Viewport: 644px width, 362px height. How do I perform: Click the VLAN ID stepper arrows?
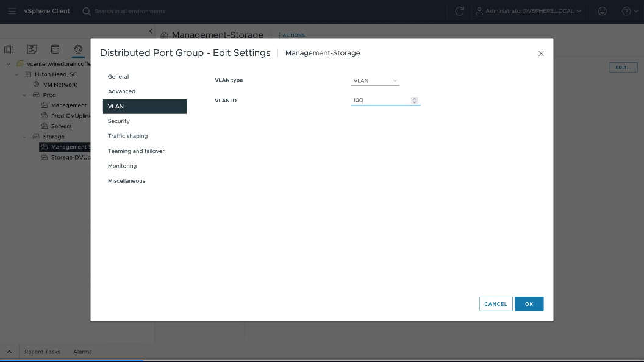[415, 101]
